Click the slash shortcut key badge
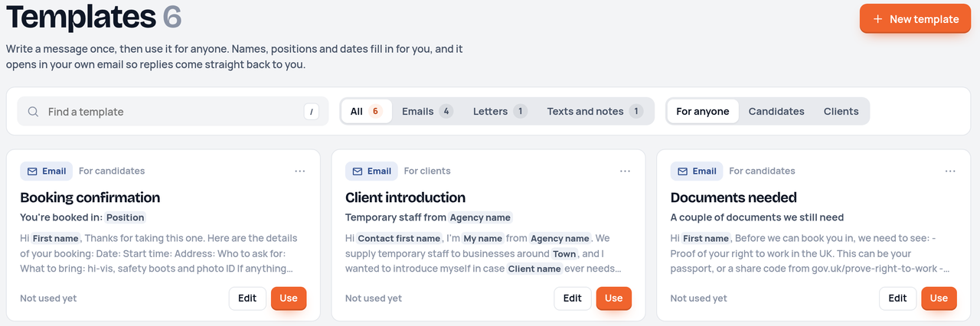This screenshot has width=980, height=326. [311, 112]
